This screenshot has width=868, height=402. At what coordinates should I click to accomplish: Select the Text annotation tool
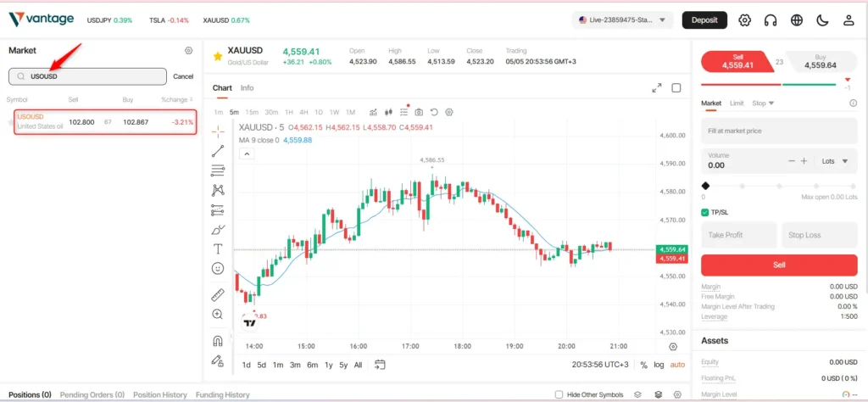218,249
